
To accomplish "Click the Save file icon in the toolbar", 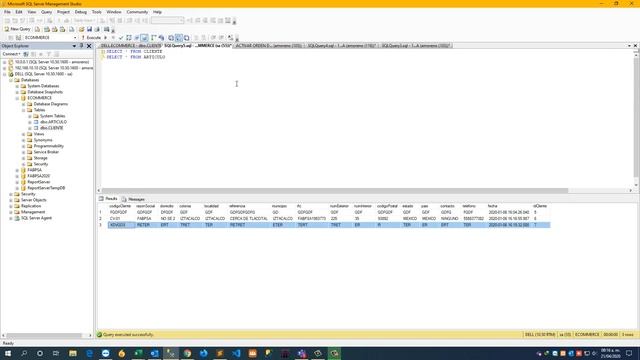I will click(89, 29).
